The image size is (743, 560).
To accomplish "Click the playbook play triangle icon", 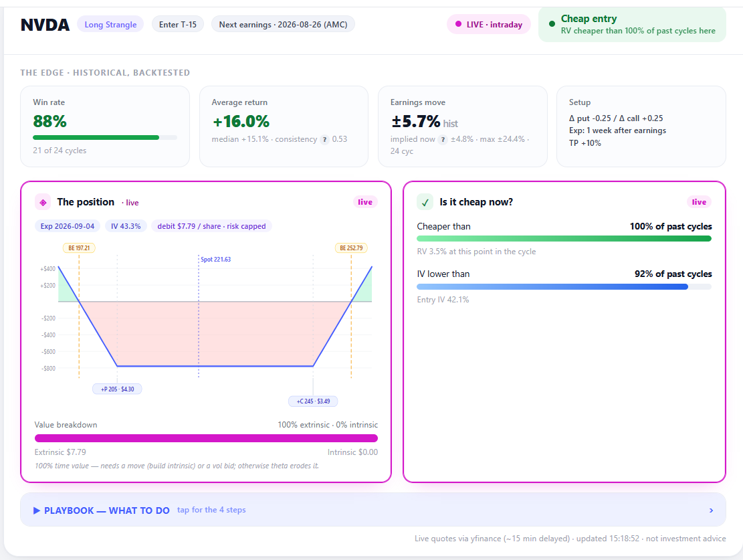I will [37, 510].
